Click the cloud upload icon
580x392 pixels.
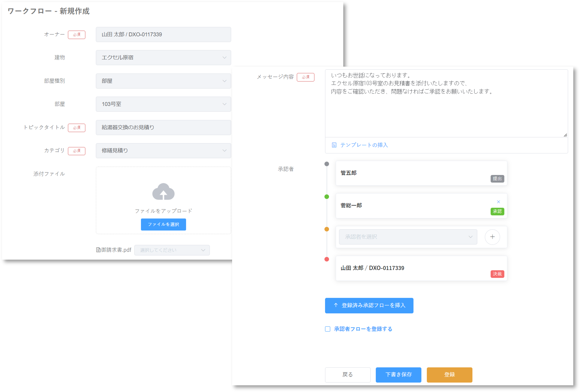[163, 192]
